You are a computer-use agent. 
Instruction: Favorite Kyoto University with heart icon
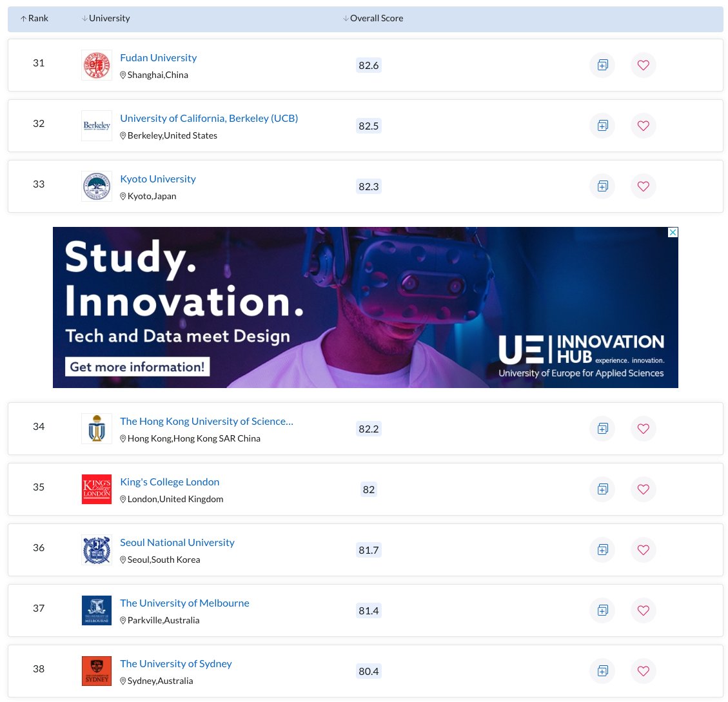pos(643,186)
